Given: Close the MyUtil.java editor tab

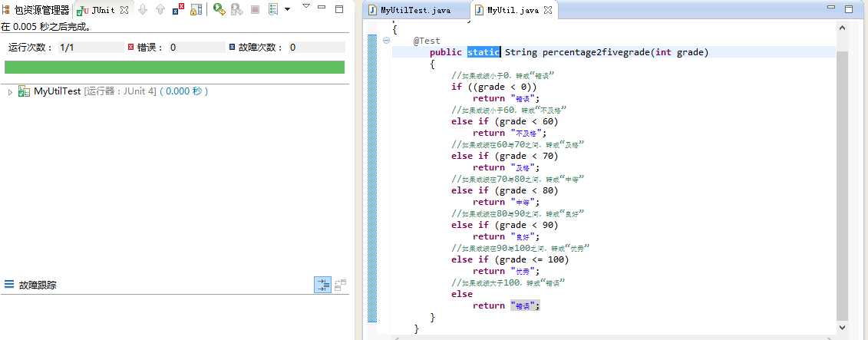Looking at the screenshot, I should click(548, 11).
